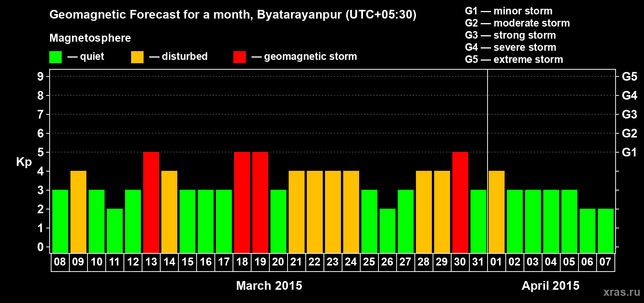Click the green bar for March 16

206,221
